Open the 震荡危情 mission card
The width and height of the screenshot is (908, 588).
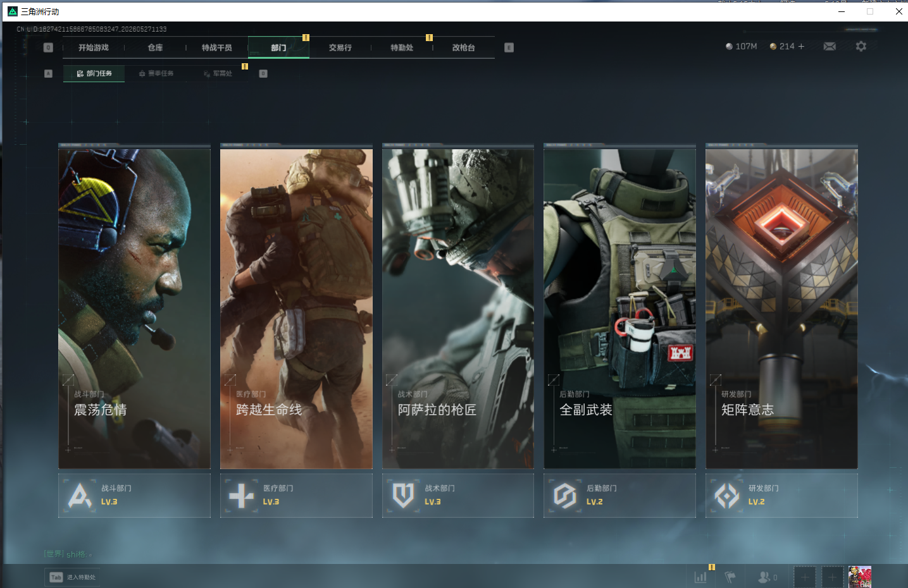tap(134, 309)
